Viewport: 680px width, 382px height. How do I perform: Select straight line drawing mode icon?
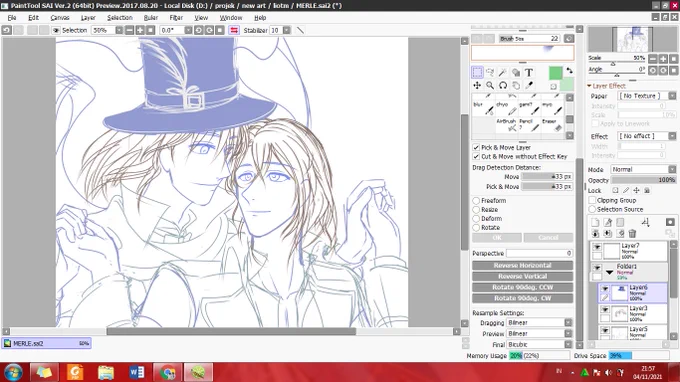coord(300,30)
